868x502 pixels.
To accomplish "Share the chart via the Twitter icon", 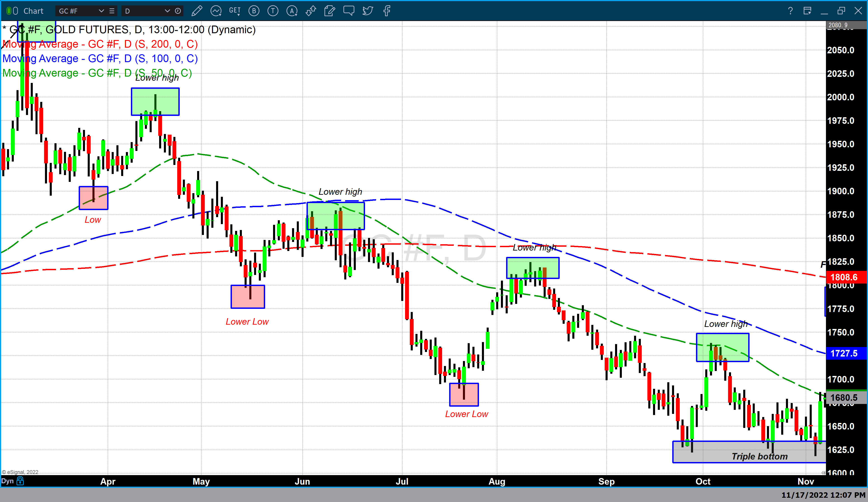I will (368, 11).
